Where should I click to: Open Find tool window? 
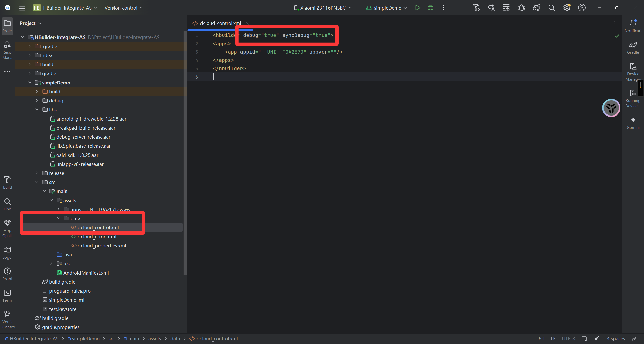7,204
